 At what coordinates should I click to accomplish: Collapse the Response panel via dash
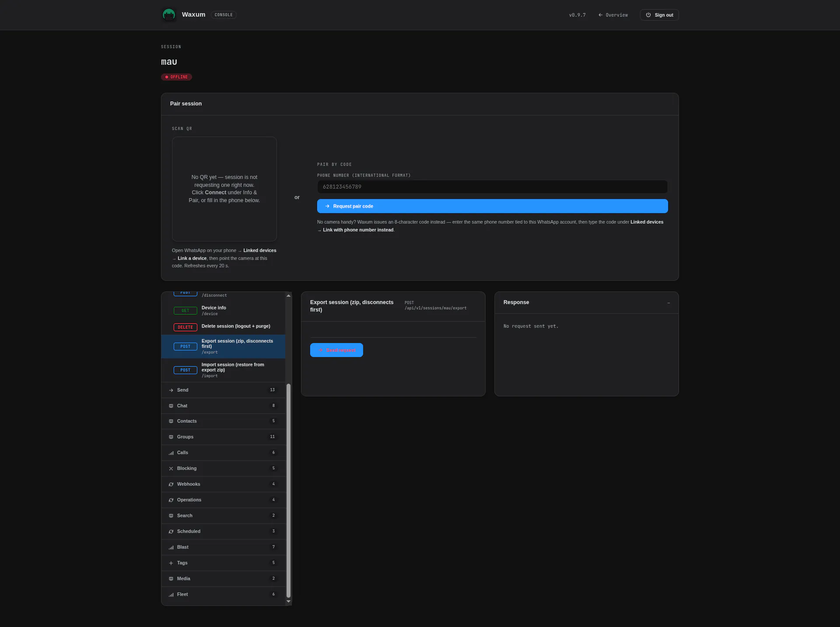pos(668,303)
